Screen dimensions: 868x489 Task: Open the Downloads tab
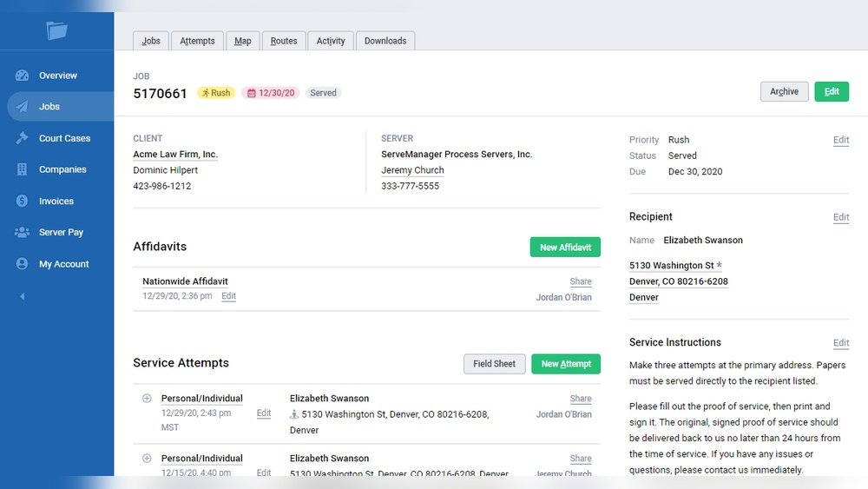385,41
